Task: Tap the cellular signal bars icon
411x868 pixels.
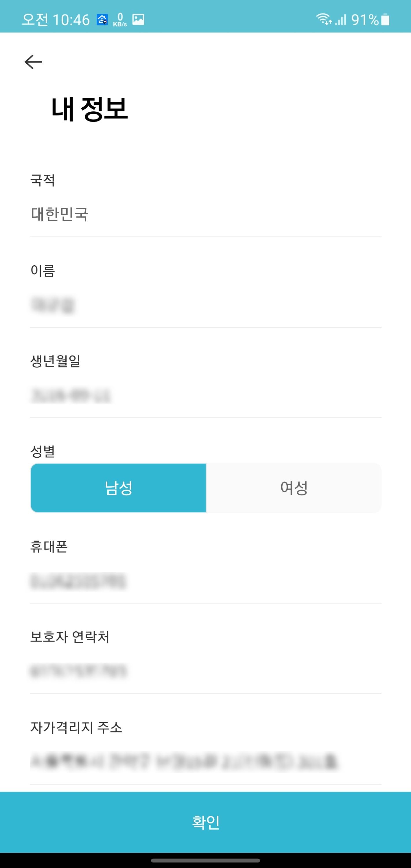Action: [341, 20]
